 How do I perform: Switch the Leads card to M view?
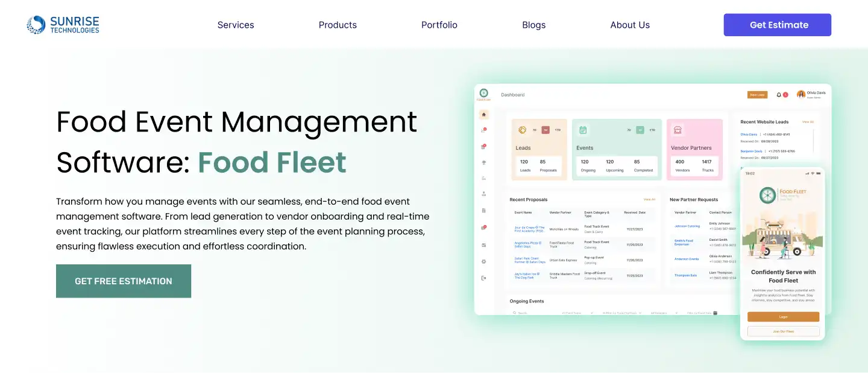tap(546, 130)
